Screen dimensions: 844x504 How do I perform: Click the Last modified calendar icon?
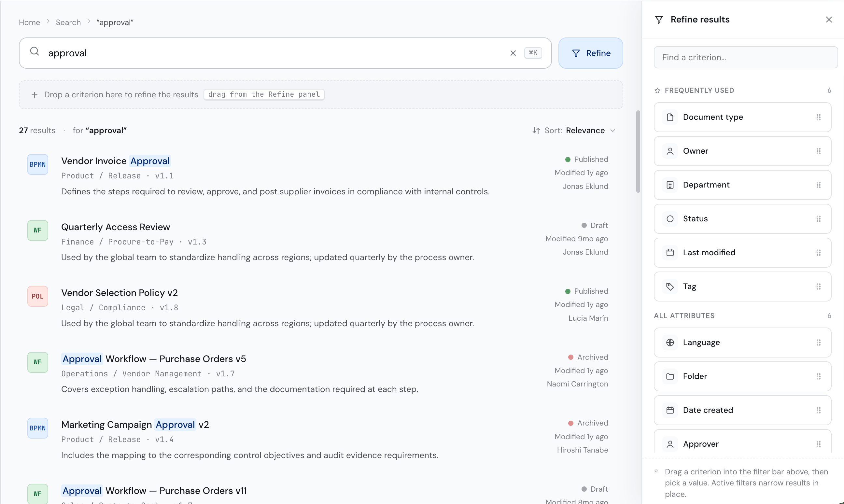670,253
